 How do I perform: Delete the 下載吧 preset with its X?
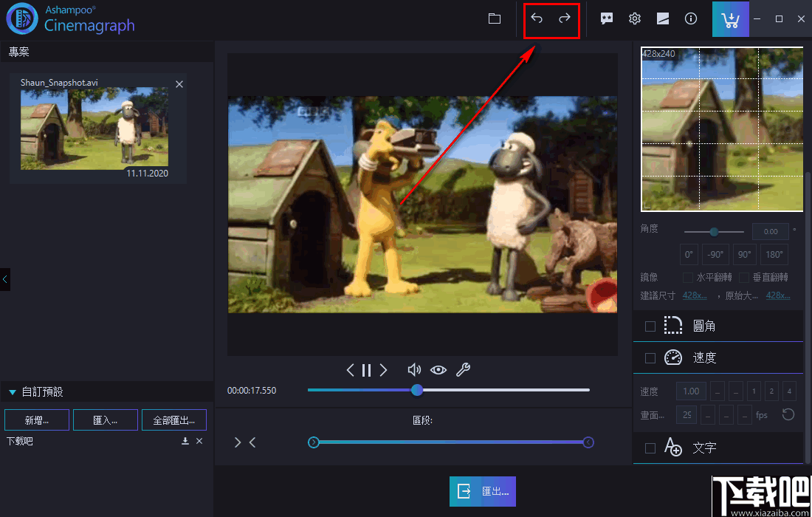pyautogui.click(x=199, y=441)
